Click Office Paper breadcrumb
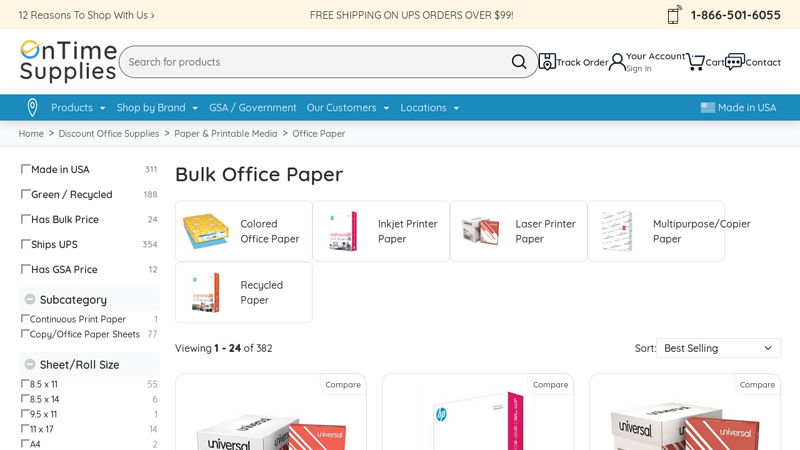 point(319,134)
